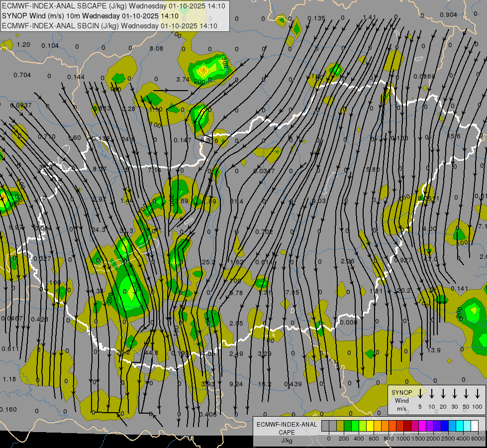The height and width of the screenshot is (448, 487).
Task: Pick the white 6000 J/kg CAPE swatch
Action: point(475,426)
